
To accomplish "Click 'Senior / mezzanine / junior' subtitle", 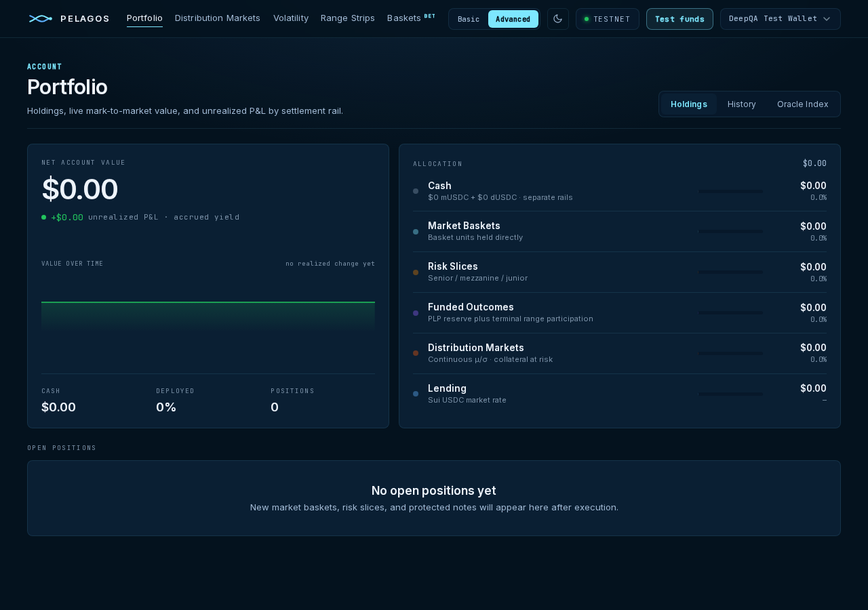I will (x=477, y=278).
